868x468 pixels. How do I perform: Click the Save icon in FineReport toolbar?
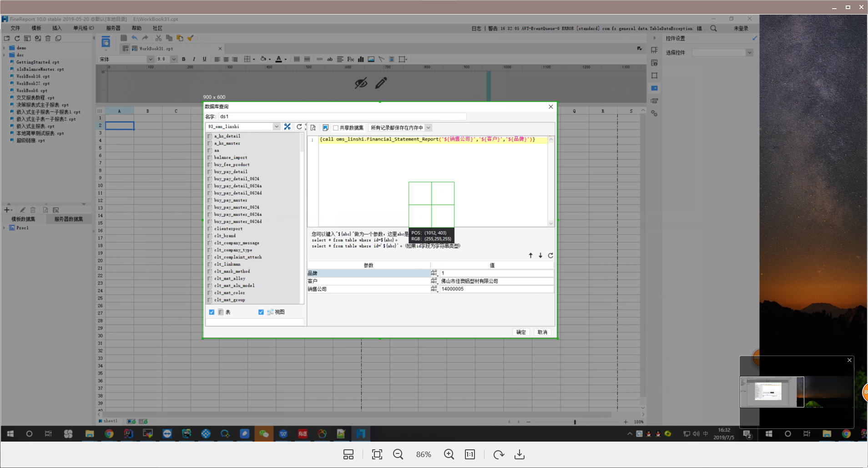(124, 38)
